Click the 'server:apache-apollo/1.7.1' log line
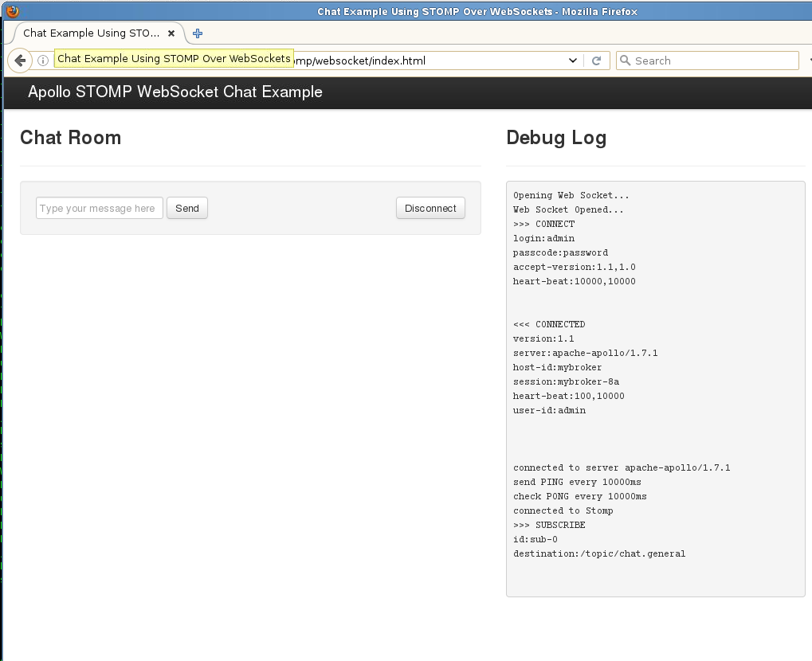 click(585, 353)
